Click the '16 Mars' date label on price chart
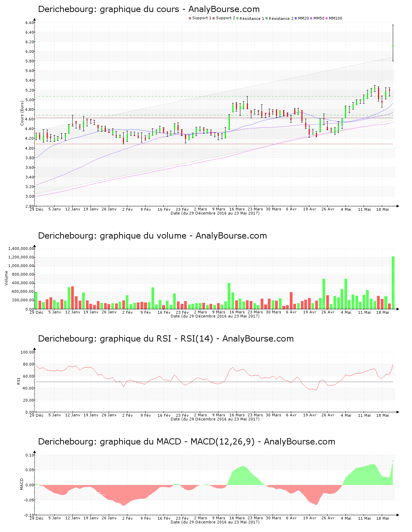 (x=237, y=209)
